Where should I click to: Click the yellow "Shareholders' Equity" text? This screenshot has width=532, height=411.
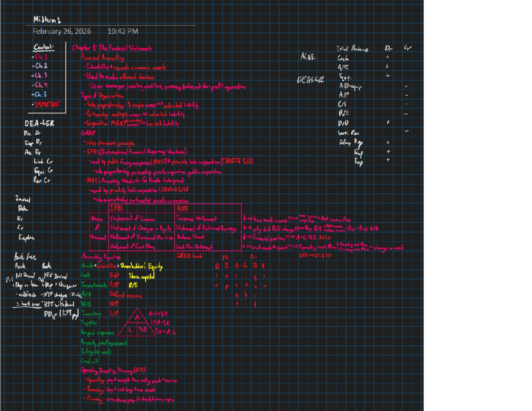tap(141, 266)
